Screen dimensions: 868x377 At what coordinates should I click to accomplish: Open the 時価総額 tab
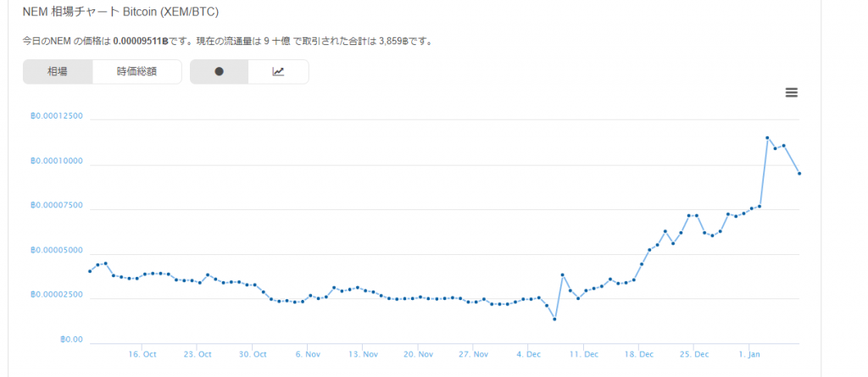coord(136,72)
